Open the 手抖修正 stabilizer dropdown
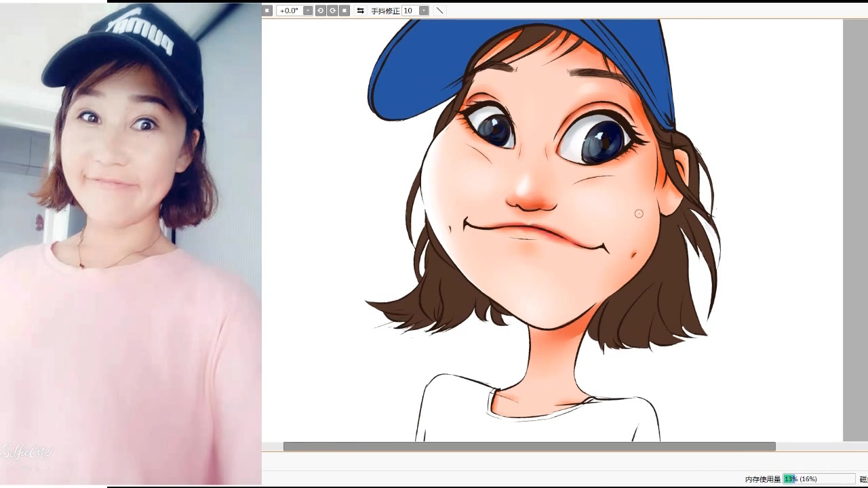The image size is (868, 488). [x=424, y=11]
